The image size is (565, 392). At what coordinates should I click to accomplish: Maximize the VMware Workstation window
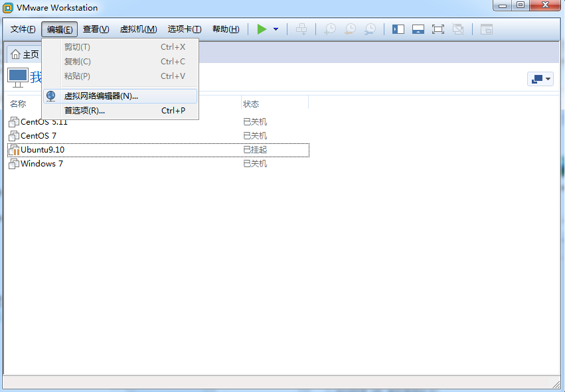click(x=521, y=5)
